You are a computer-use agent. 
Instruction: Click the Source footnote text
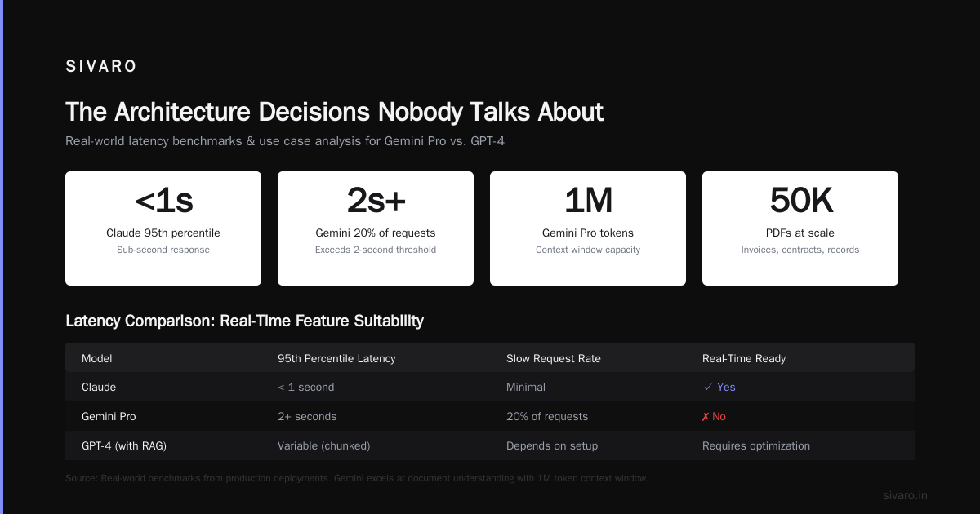(357, 478)
